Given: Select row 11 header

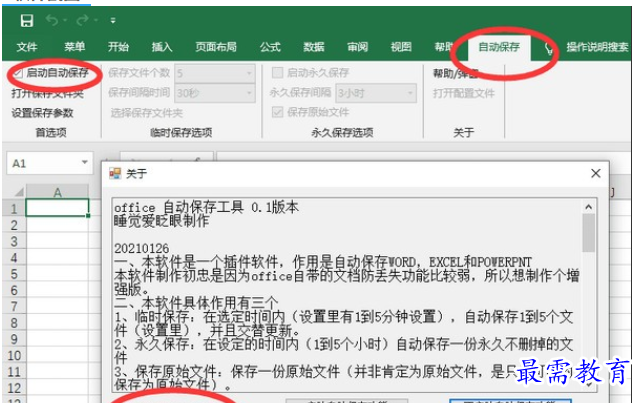Looking at the screenshot, I should pyautogui.click(x=14, y=372).
